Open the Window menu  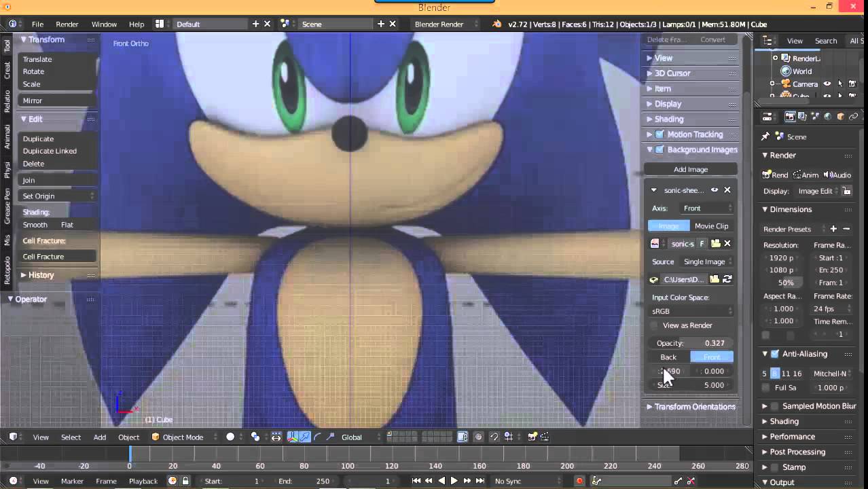pos(104,24)
